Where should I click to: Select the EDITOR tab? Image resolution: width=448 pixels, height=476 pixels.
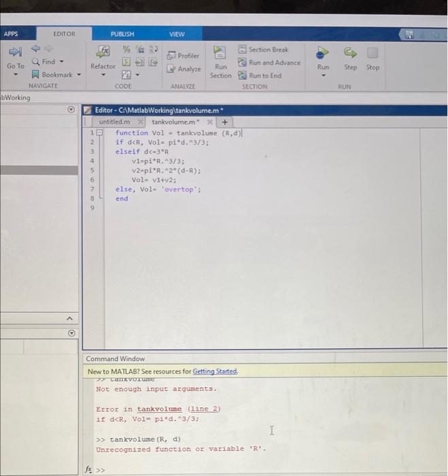64,34
